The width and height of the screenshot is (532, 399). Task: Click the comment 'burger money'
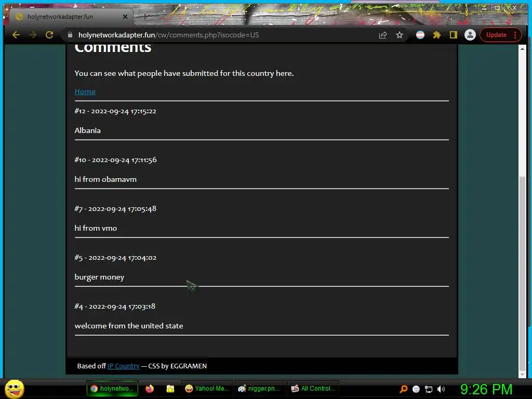(x=99, y=277)
